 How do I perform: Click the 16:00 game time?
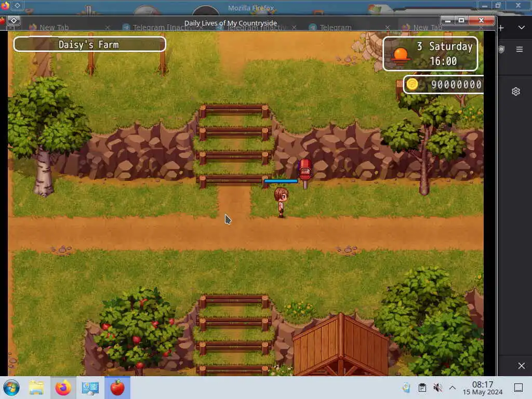tap(443, 61)
